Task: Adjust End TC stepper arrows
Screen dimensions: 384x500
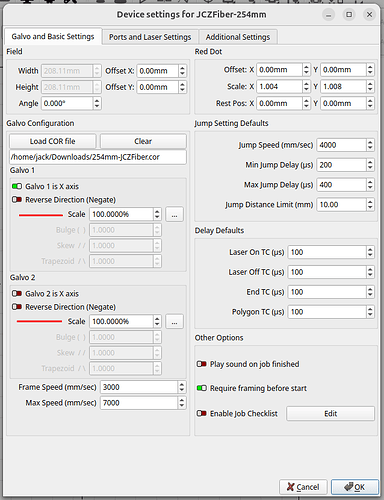Action: (x=370, y=292)
